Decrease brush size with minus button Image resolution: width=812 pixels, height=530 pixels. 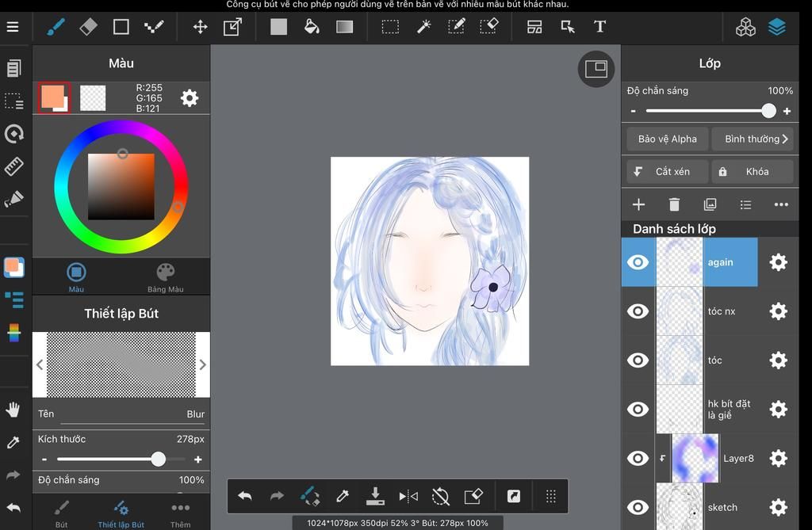click(x=44, y=459)
